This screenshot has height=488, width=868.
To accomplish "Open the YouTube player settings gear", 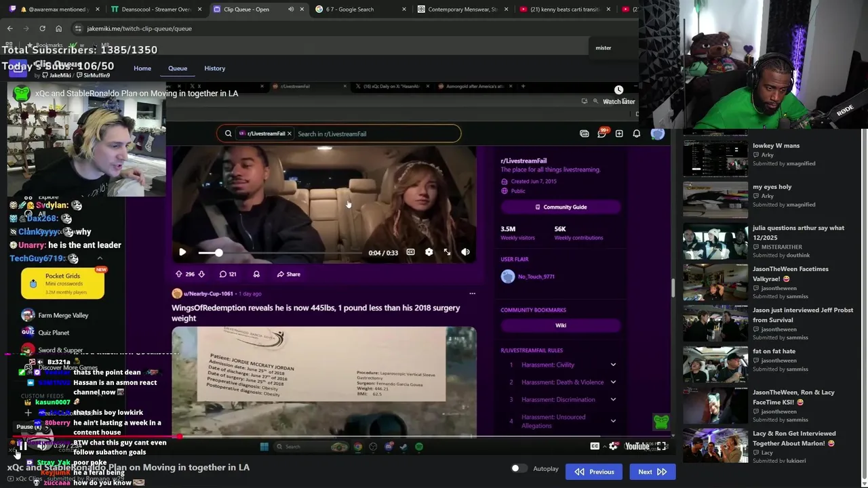I will (x=614, y=446).
